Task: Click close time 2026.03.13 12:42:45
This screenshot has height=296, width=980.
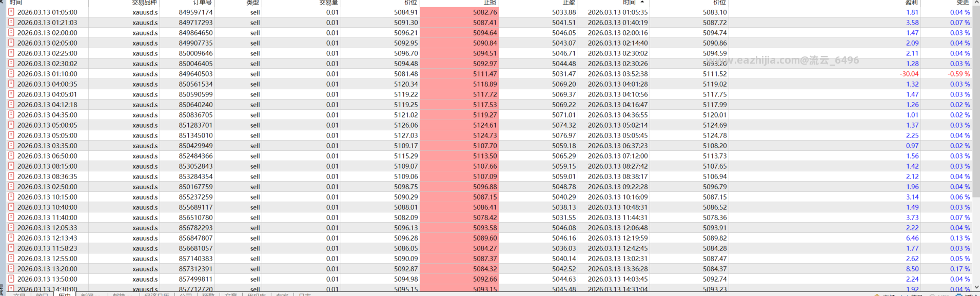Action: pos(618,248)
